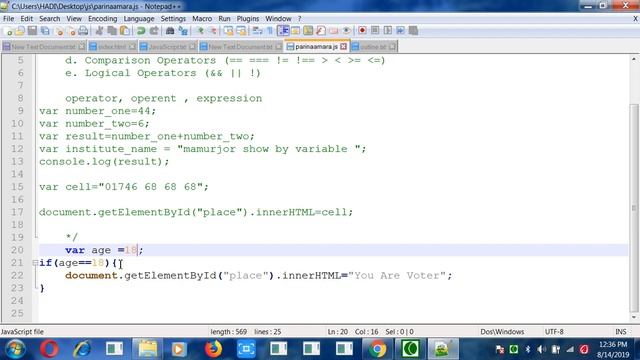Image resolution: width=640 pixels, height=360 pixels.
Task: Open Folder as Workspace panel
Action: [x=333, y=31]
